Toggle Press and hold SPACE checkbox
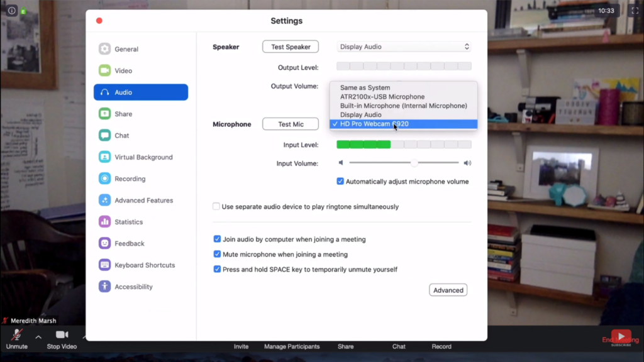The height and width of the screenshot is (362, 644). click(x=217, y=269)
